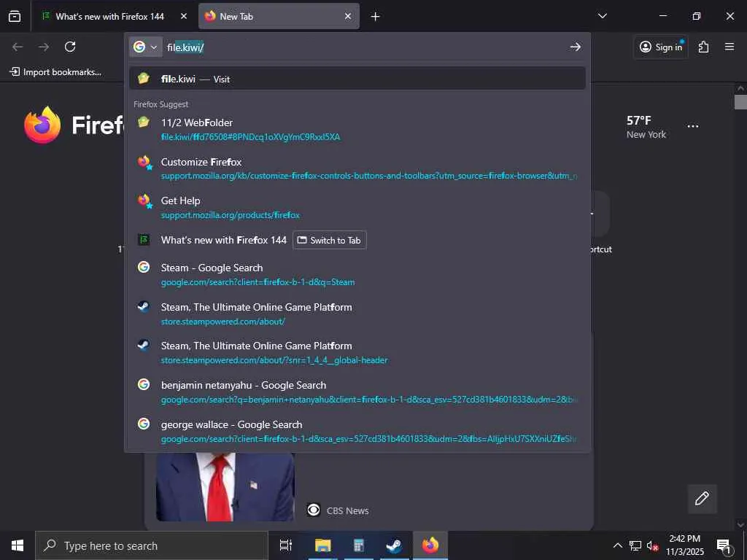Choose the Get Help suggestion
The height and width of the screenshot is (560, 747).
point(357,208)
